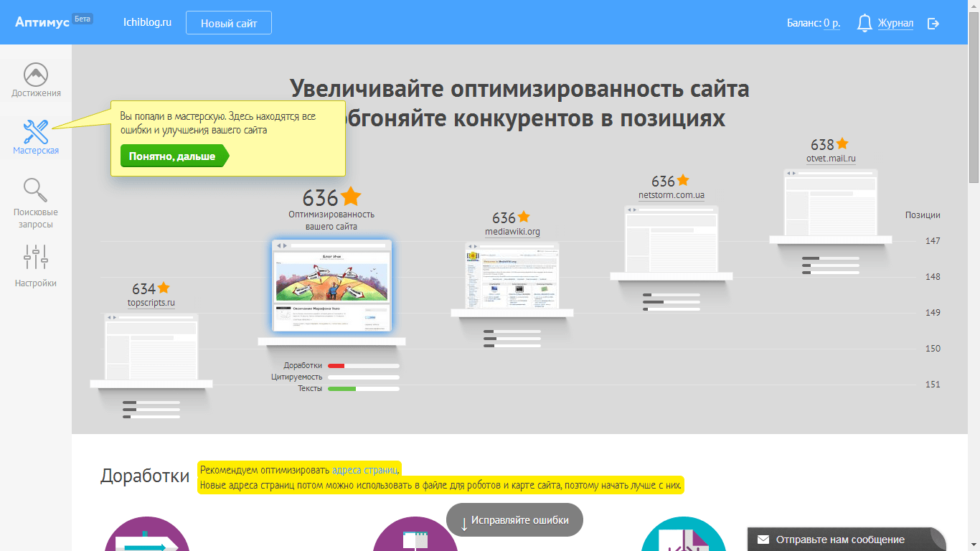Open the Баланс: 0 р. link
Viewport: 980px width, 551px height.
pyautogui.click(x=814, y=23)
